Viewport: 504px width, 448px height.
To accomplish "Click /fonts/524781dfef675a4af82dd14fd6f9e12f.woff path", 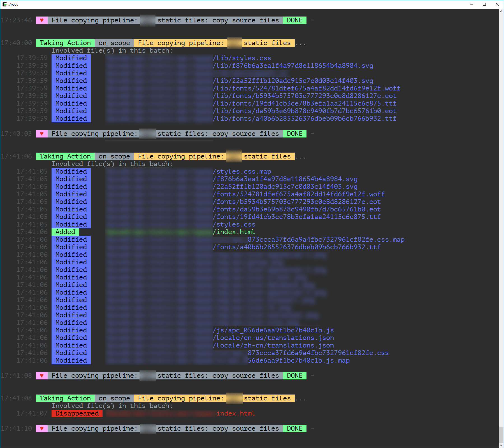I will 299,194.
